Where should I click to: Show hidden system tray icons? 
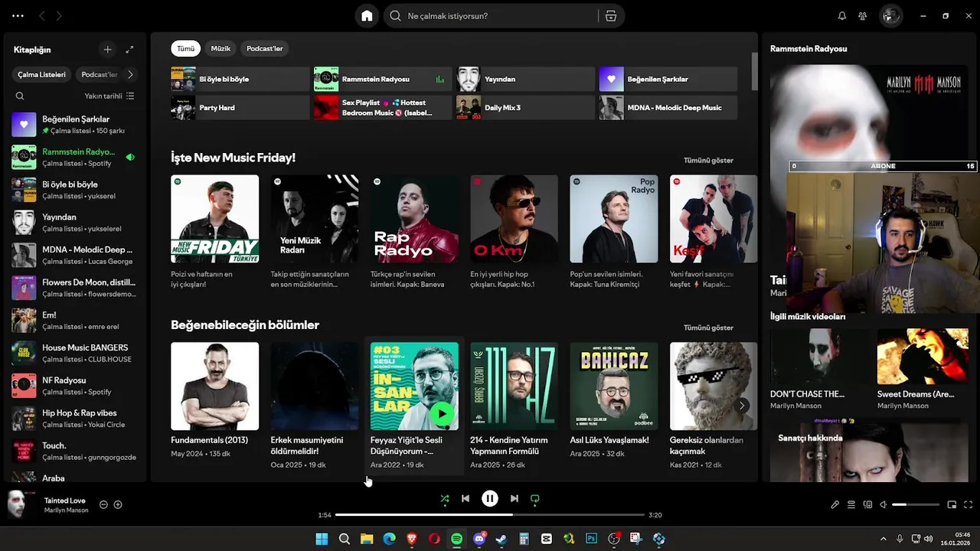coord(883,539)
